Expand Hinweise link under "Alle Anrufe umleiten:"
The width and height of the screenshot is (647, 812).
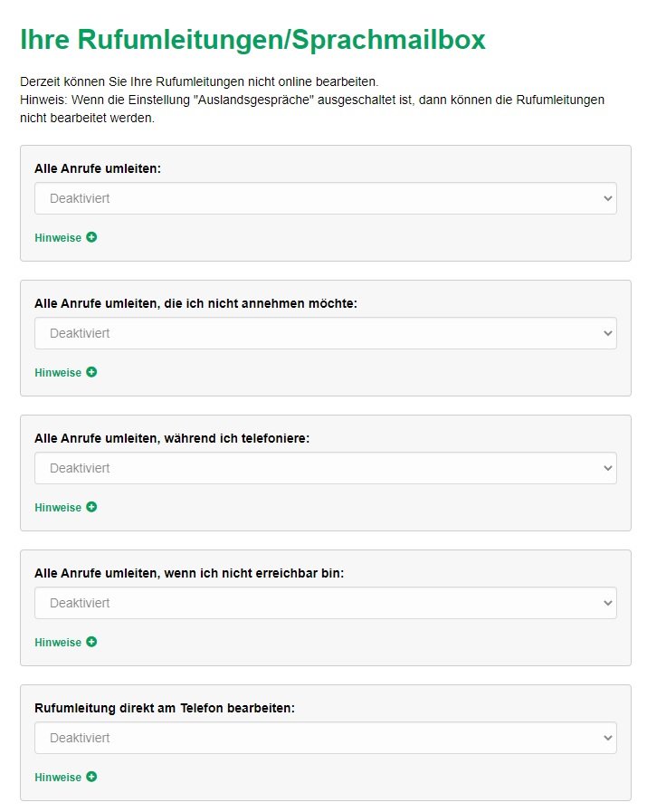tap(58, 238)
